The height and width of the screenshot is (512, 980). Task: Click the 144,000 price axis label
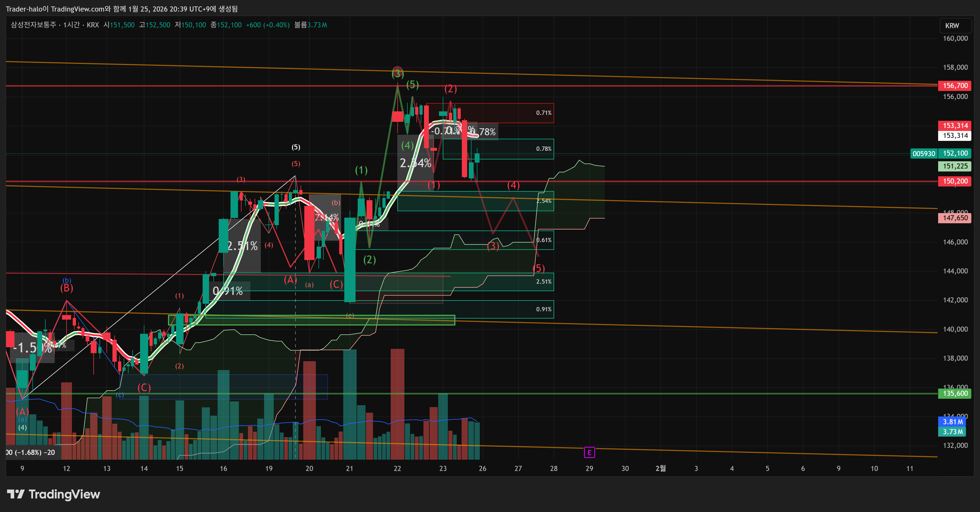tap(955, 271)
